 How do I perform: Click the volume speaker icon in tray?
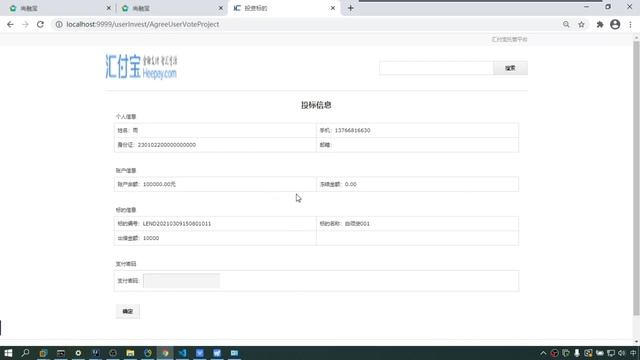(622, 353)
